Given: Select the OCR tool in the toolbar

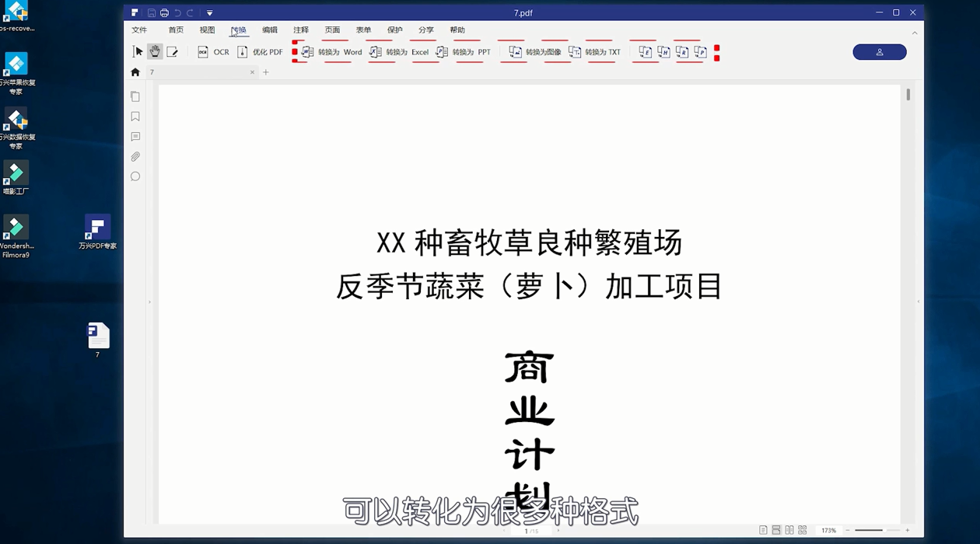Looking at the screenshot, I should point(214,51).
